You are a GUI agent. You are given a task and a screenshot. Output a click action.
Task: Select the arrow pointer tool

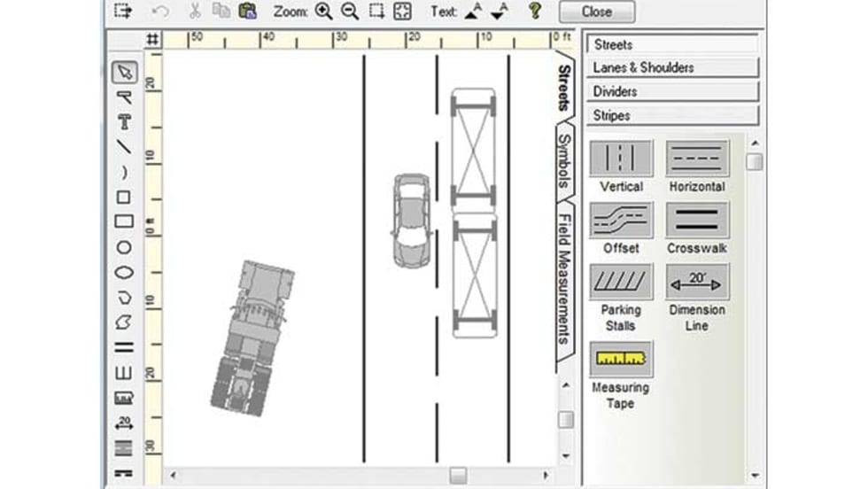(124, 72)
